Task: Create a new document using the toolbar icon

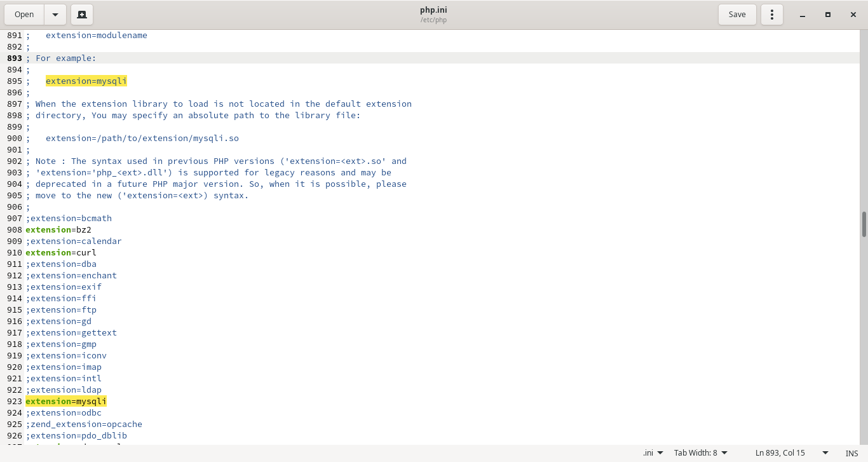Action: (82, 15)
